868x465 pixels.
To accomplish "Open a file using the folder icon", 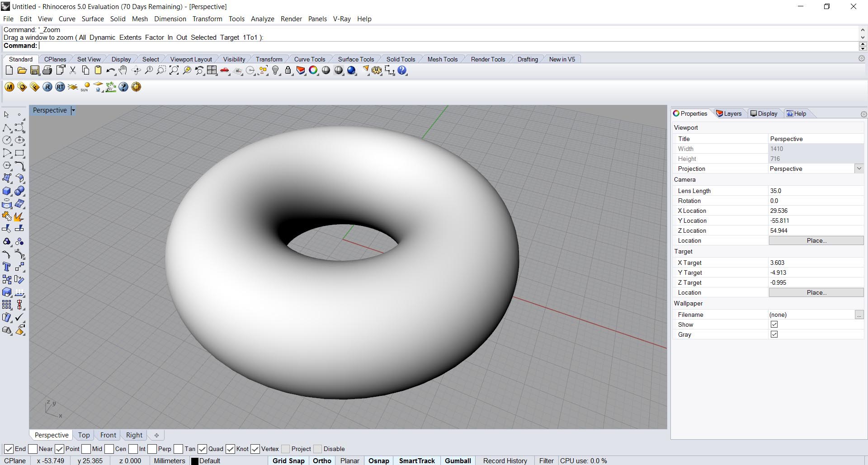I will tap(22, 70).
